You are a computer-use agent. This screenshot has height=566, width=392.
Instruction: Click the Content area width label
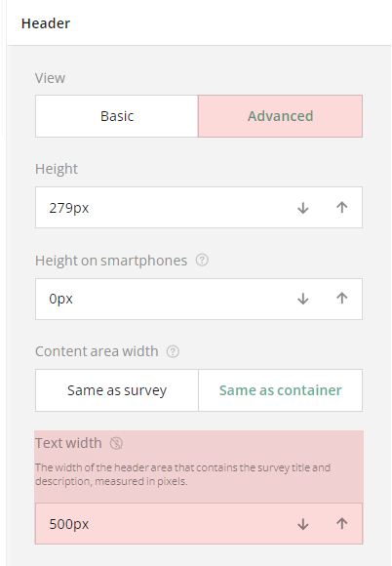coord(97,351)
